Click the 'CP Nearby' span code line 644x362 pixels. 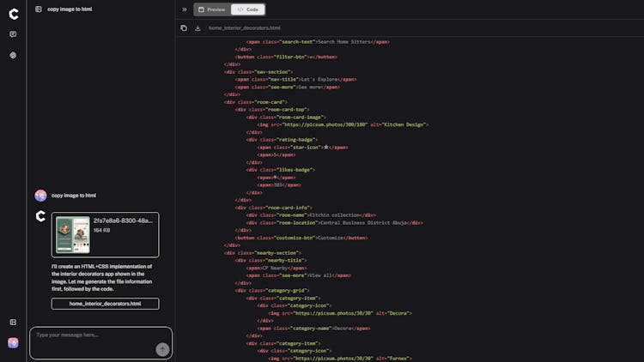276,268
